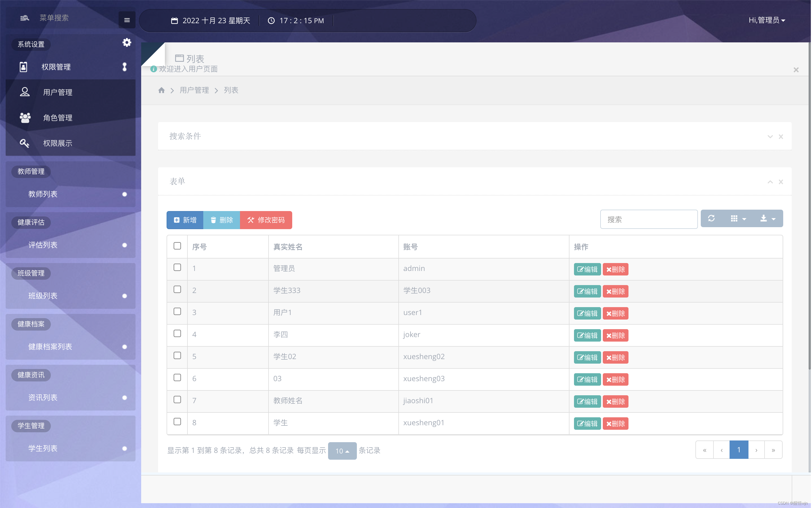
Task: Open 学生列表 in sidebar menu
Action: tap(43, 449)
